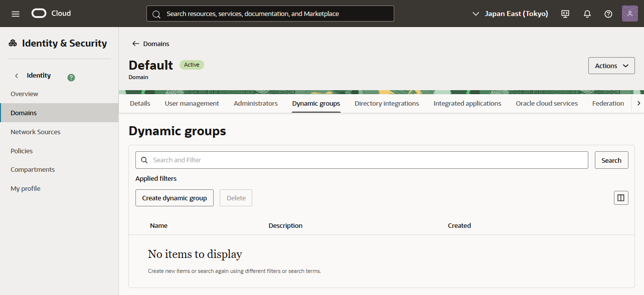Open the notifications bell

(587, 14)
